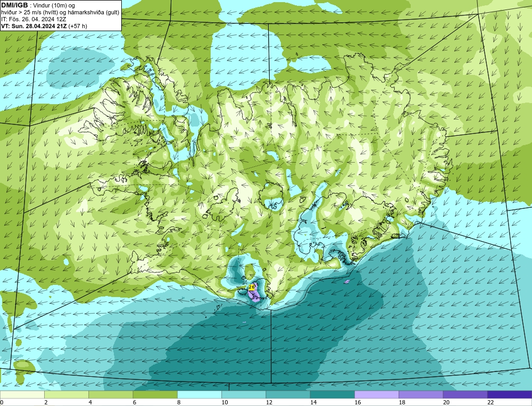The image size is (532, 406).
Task: Click the legend scale label '22'
Action: (x=491, y=402)
